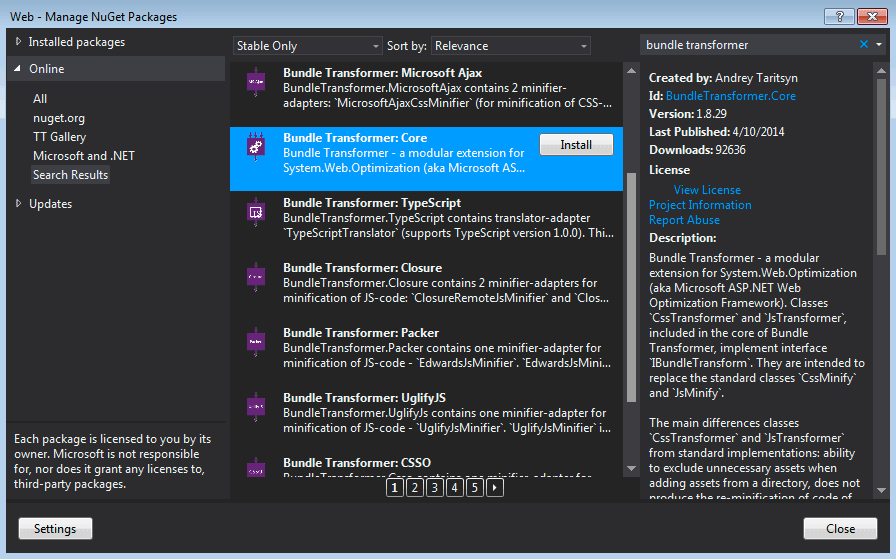Open the Sort by Relevance dropdown
The height and width of the screenshot is (559, 896).
(x=511, y=46)
